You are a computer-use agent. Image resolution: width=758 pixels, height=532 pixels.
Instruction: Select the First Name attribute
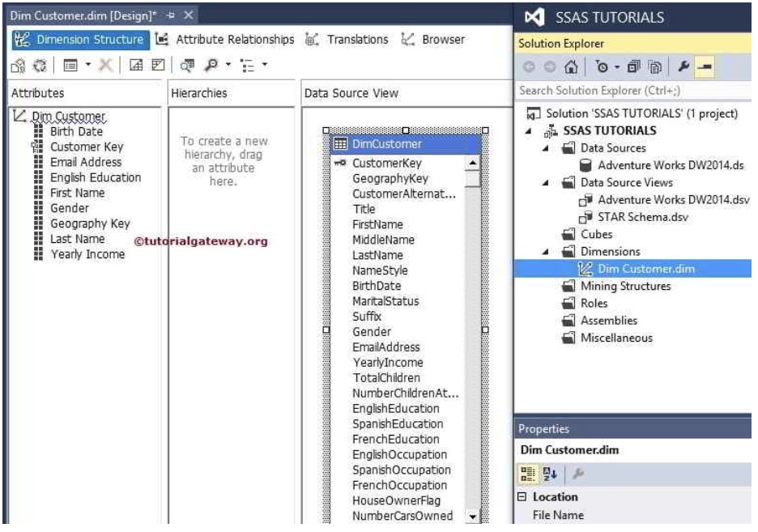point(78,194)
